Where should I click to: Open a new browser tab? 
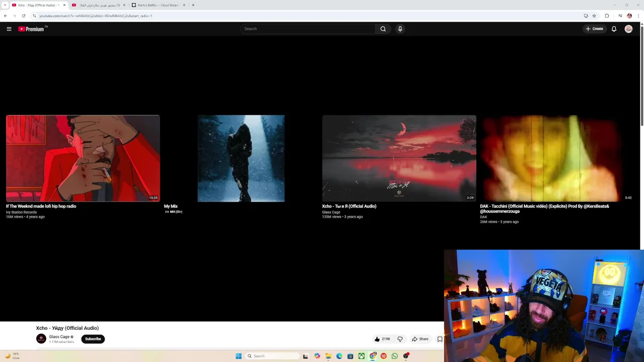point(193,5)
